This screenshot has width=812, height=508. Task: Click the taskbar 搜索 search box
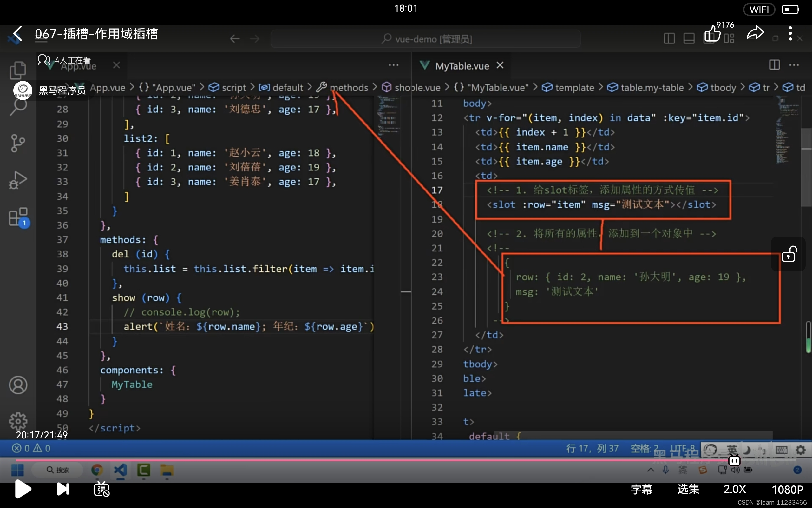pyautogui.click(x=57, y=470)
